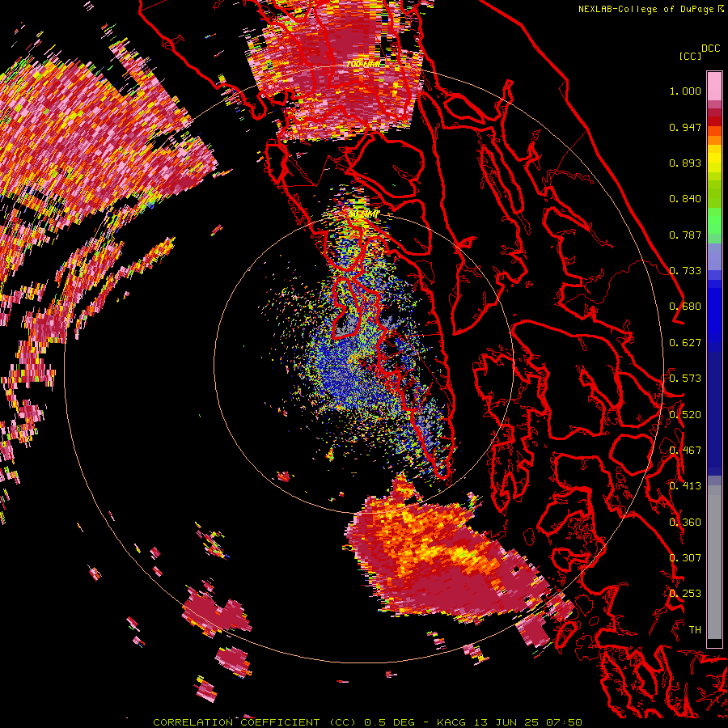Screen dimensions: 728x728
Task: Click the 0.840 scale value
Action: click(x=685, y=199)
